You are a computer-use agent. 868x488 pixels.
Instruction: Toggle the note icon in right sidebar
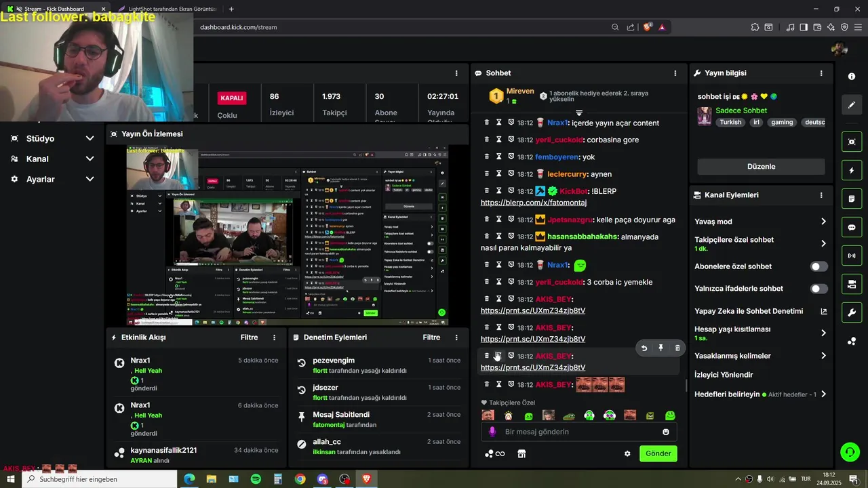pos(852,199)
